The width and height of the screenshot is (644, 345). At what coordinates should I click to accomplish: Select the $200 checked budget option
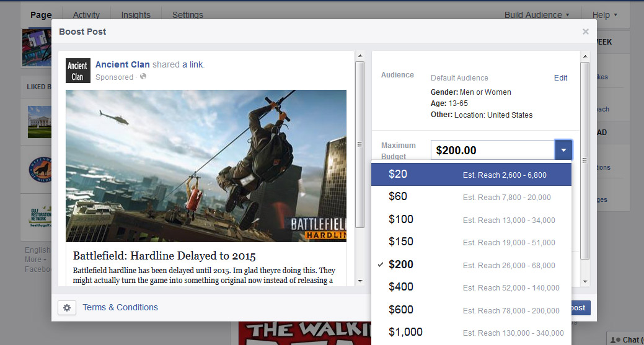pos(471,264)
